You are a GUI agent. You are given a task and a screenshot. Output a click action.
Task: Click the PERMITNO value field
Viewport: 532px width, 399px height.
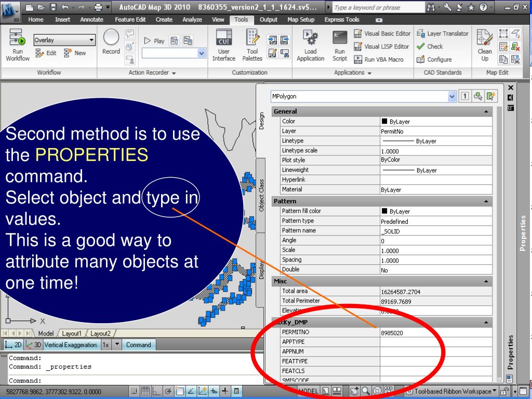coord(436,333)
